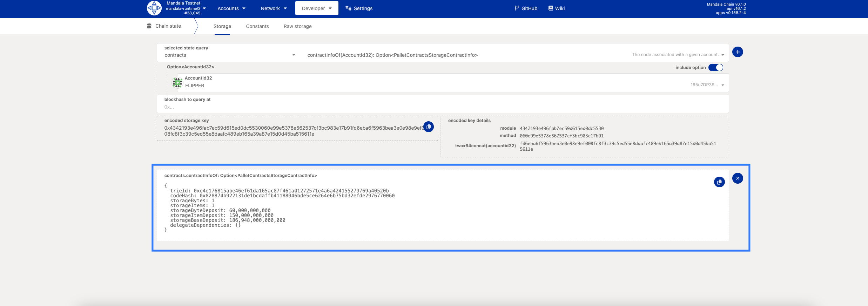The width and height of the screenshot is (868, 306).
Task: Click the codeHash value line
Action: (x=282, y=196)
